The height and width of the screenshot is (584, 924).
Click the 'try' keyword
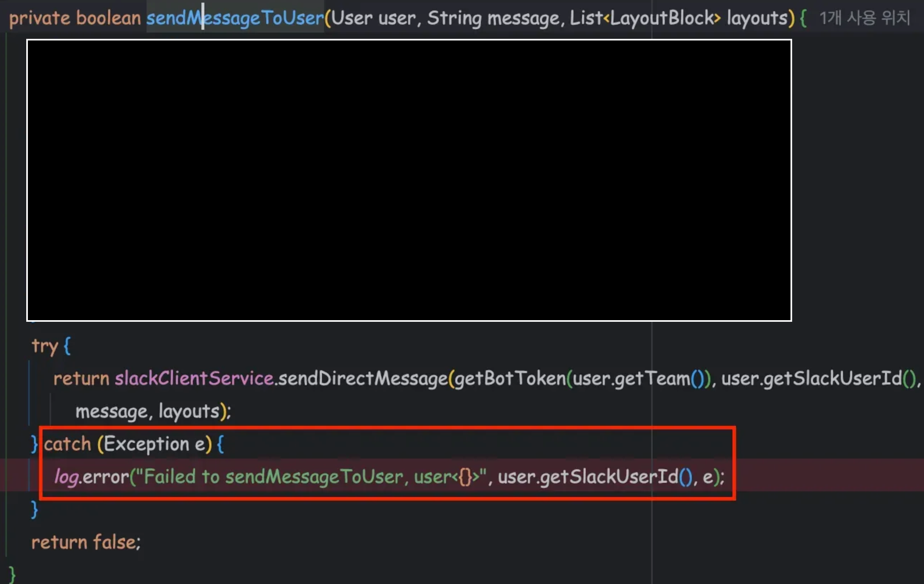[x=44, y=346]
